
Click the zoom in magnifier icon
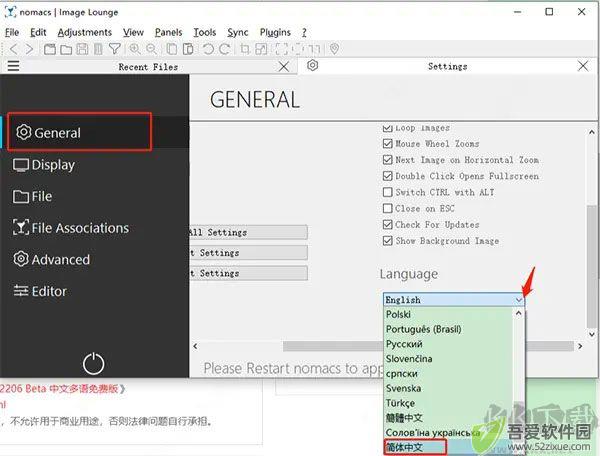pos(134,49)
